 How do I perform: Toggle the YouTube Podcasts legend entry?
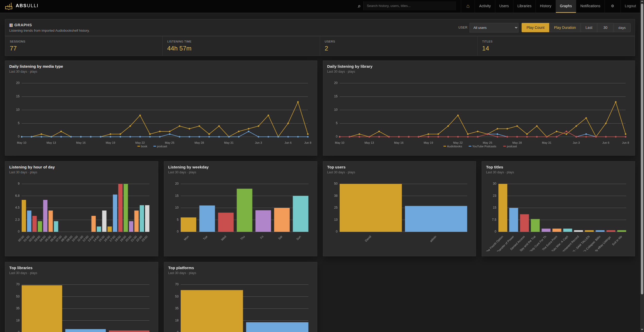pyautogui.click(x=482, y=146)
